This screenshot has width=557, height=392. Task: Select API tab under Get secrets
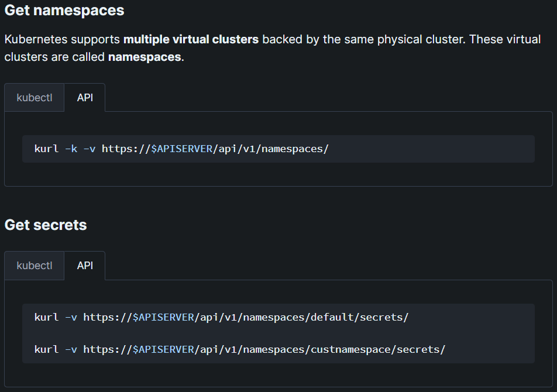pyautogui.click(x=85, y=266)
